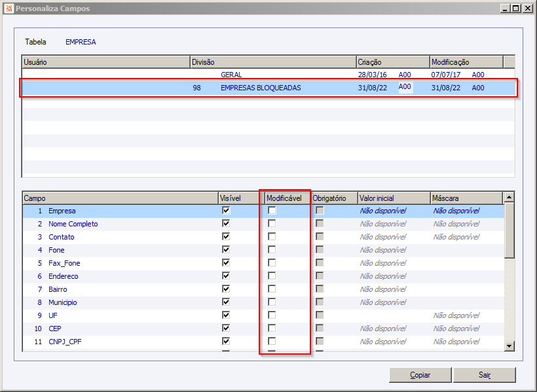Check Modificável for the UF field
537x392 pixels.
click(x=272, y=315)
